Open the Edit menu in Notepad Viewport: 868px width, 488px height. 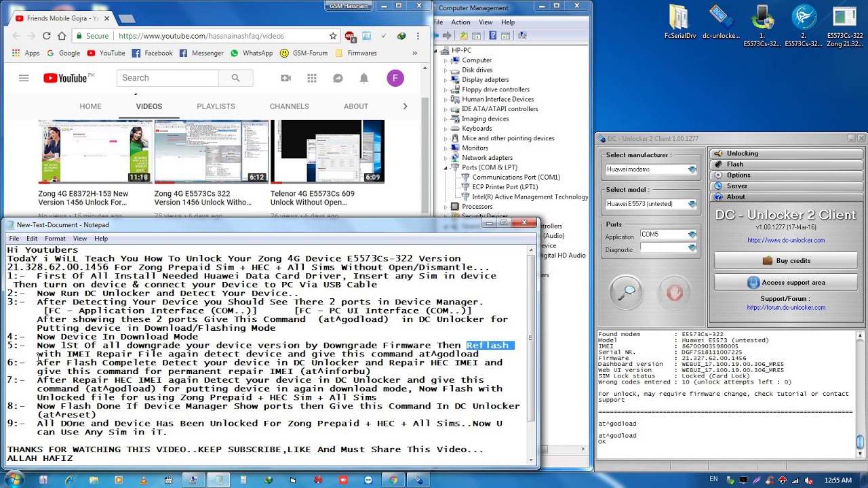click(32, 239)
